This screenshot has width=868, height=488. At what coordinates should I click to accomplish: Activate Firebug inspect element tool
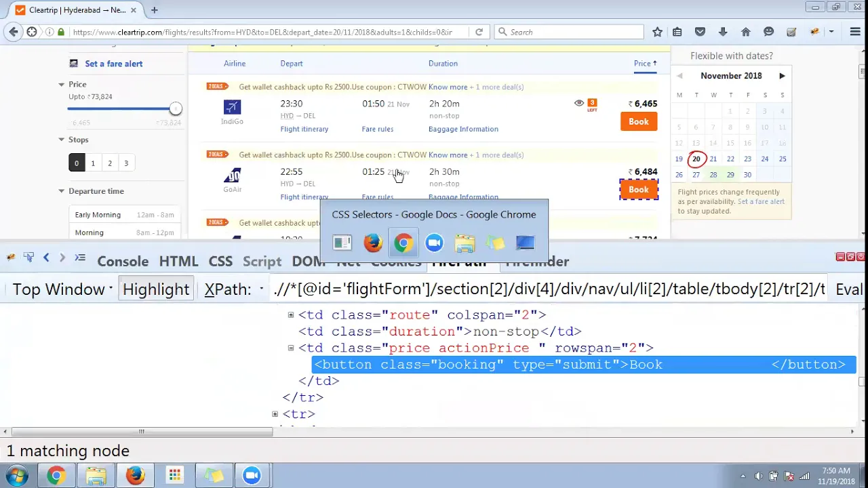[28, 258]
